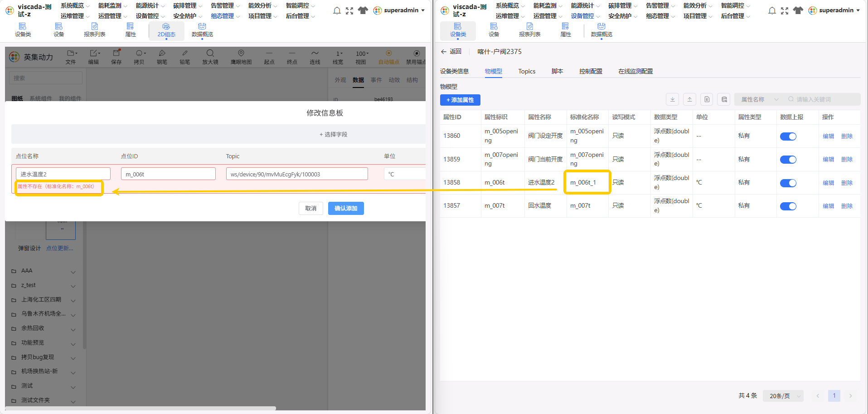Click the fullscreen icon in left window
The height and width of the screenshot is (414, 868).
tap(349, 10)
